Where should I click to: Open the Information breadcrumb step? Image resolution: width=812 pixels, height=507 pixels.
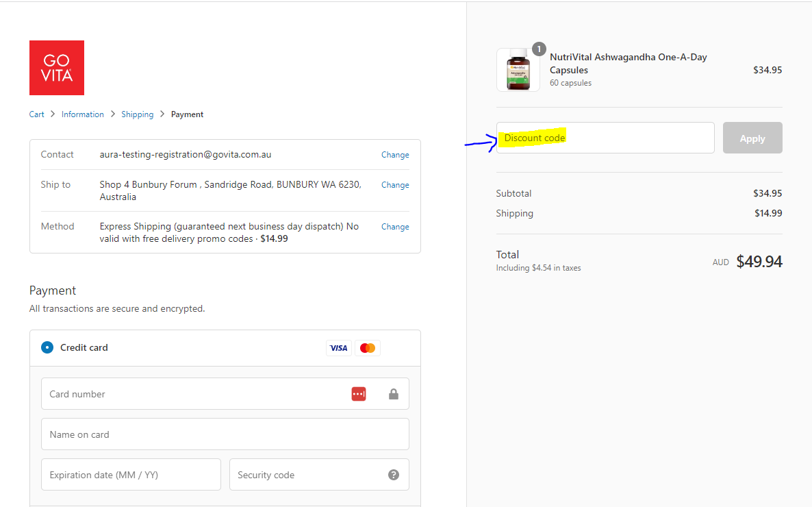(83, 114)
